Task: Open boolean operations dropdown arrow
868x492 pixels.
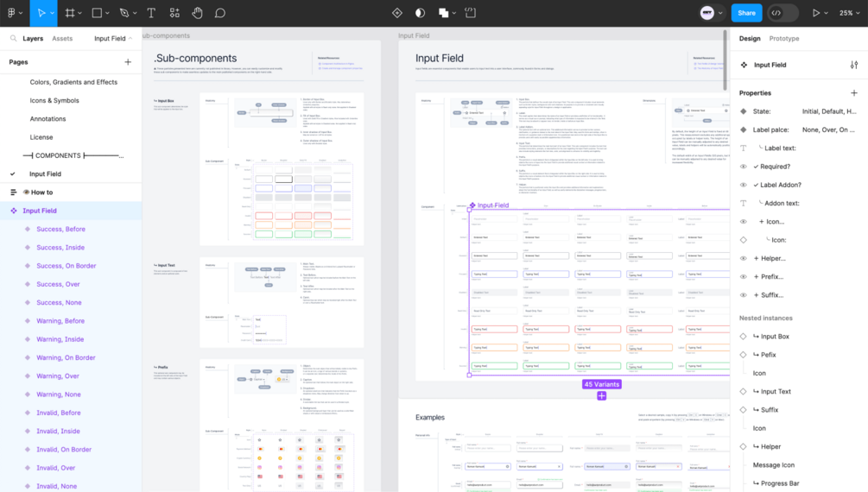Action: [x=454, y=13]
